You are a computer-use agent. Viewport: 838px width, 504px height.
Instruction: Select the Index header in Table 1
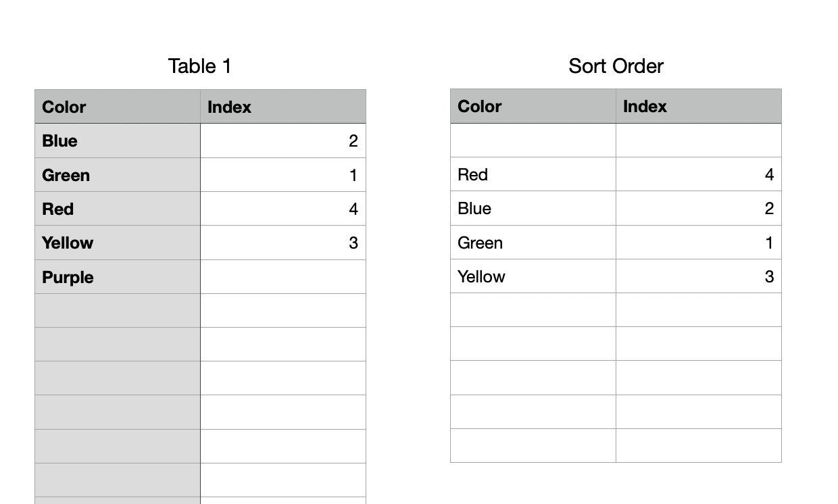pos(282,107)
